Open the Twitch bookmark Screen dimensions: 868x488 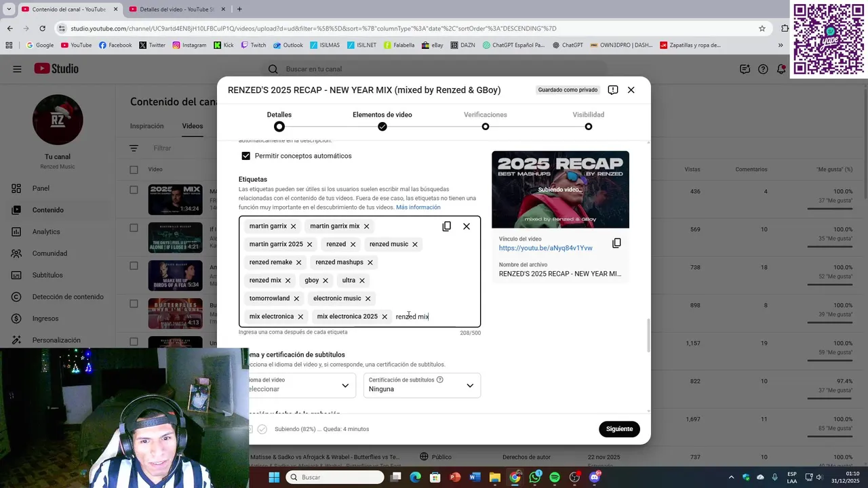click(x=253, y=45)
